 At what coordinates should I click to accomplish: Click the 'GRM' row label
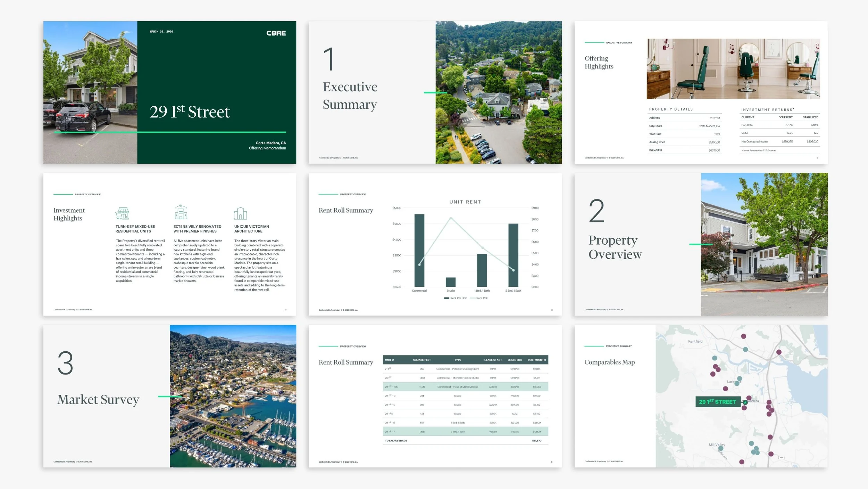744,133
